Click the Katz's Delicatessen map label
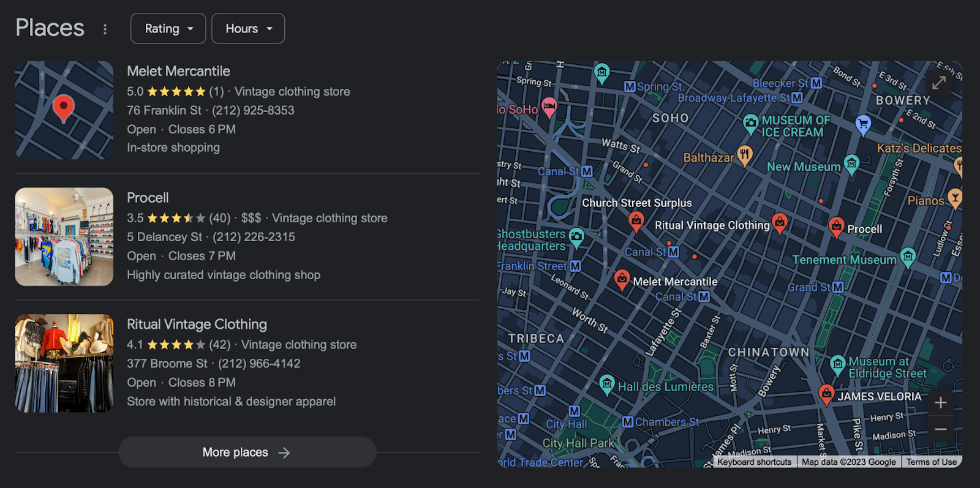980x488 pixels. coord(919,148)
